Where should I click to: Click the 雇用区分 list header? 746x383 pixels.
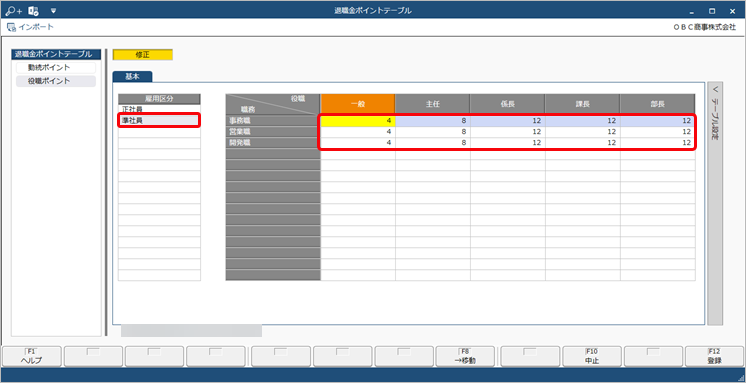pyautogui.click(x=159, y=98)
